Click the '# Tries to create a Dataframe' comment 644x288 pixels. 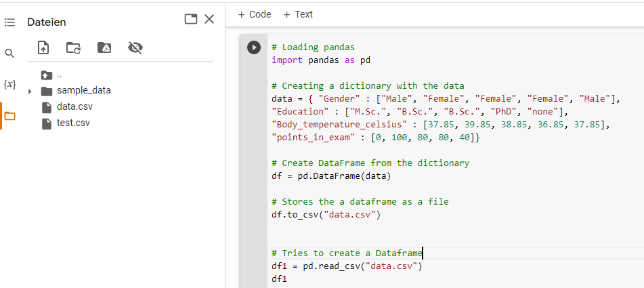(x=347, y=253)
